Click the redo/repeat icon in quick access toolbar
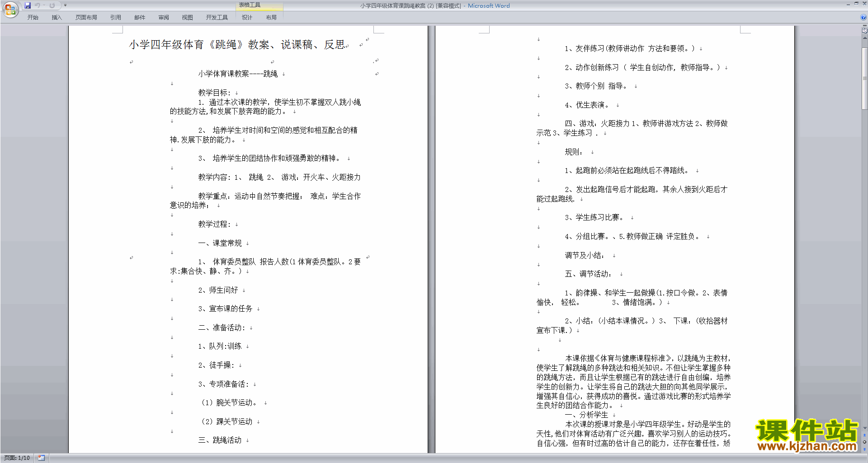The width and height of the screenshot is (868, 463). pyautogui.click(x=52, y=5)
